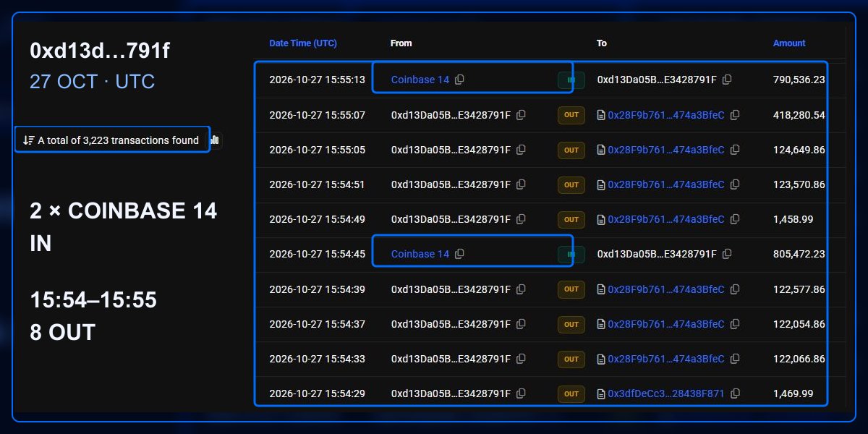
Task: Click the OUT badge in 15:54:49 row
Action: [x=571, y=219]
